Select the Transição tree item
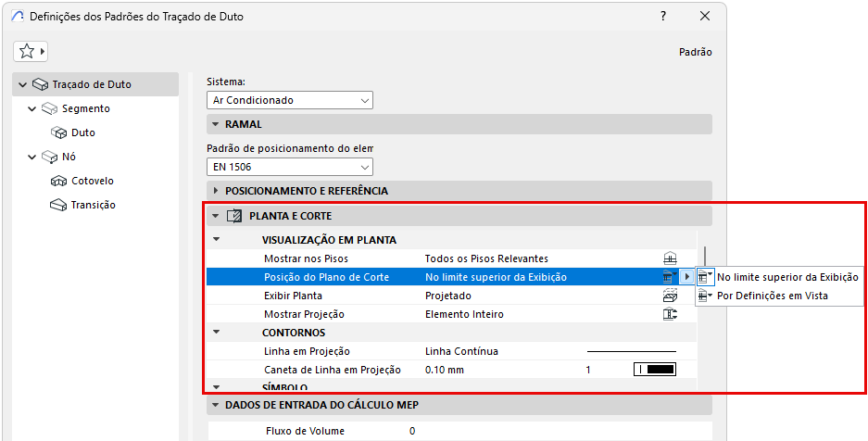The image size is (868, 441). (x=93, y=205)
